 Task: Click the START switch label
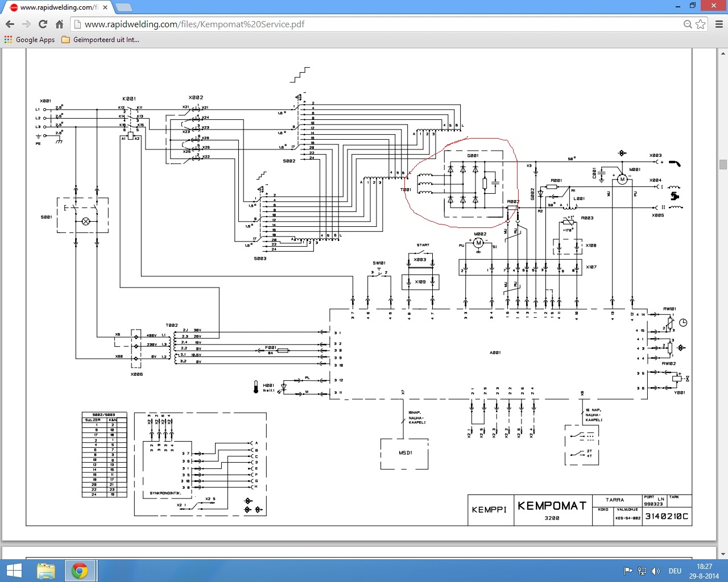[x=423, y=245]
